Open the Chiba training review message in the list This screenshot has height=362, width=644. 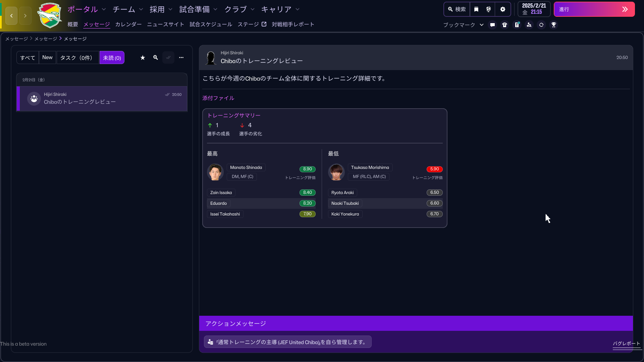point(102,99)
